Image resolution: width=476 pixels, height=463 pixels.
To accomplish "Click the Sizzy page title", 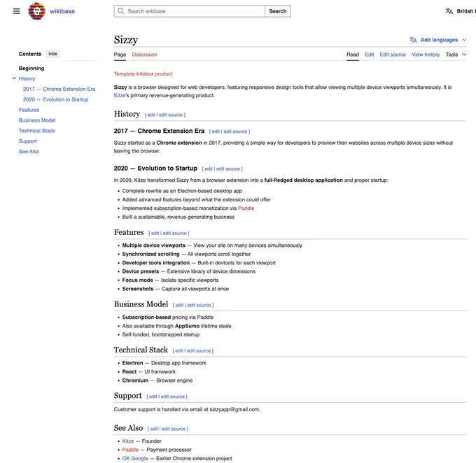I will 126,40.
